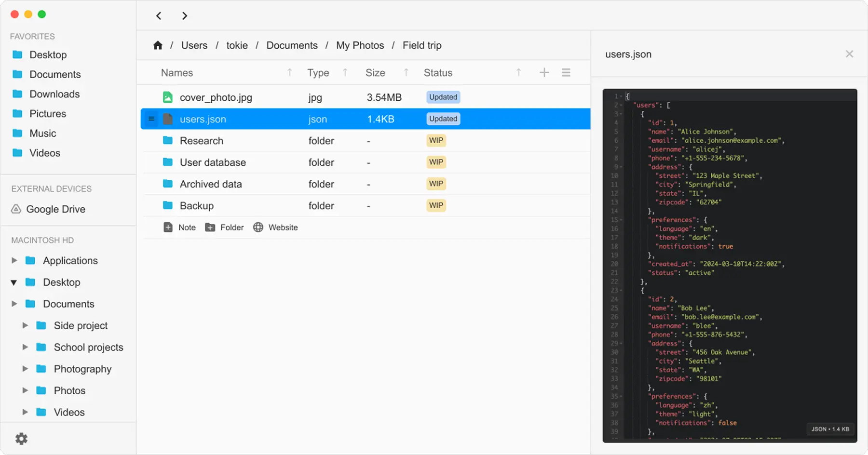Add a new Website link
Viewport: 868px width, 455px height.
(x=276, y=227)
